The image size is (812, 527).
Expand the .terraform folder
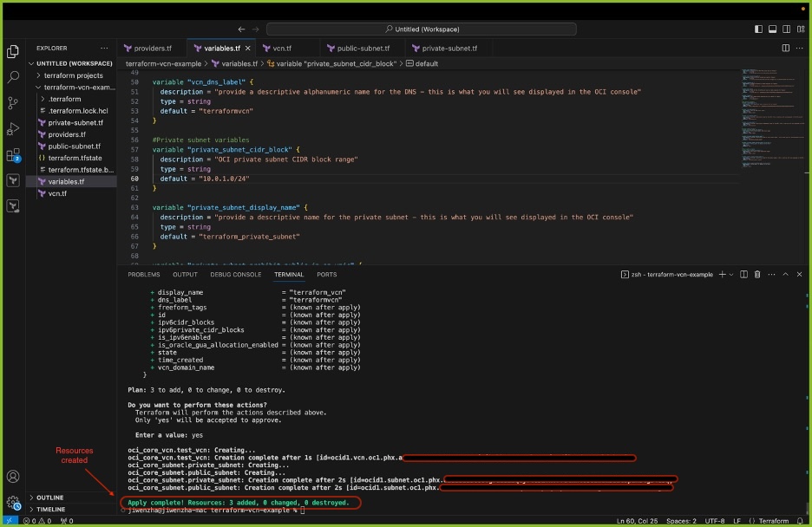tap(64, 99)
